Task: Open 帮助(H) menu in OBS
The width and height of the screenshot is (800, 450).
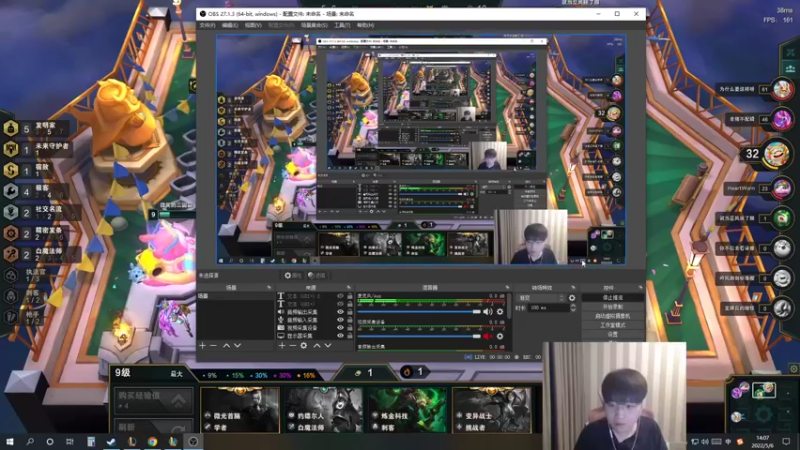Action: coord(365,25)
